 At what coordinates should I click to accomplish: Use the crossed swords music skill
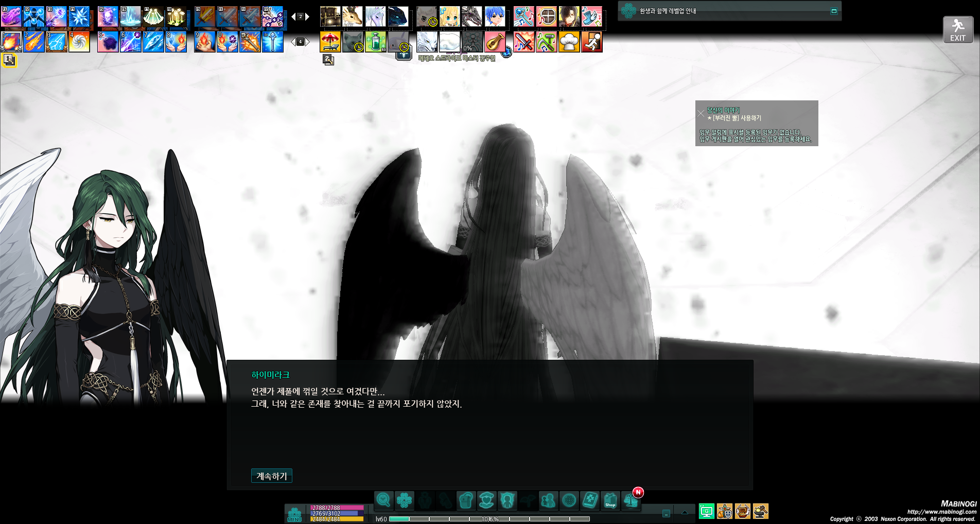[x=523, y=42]
